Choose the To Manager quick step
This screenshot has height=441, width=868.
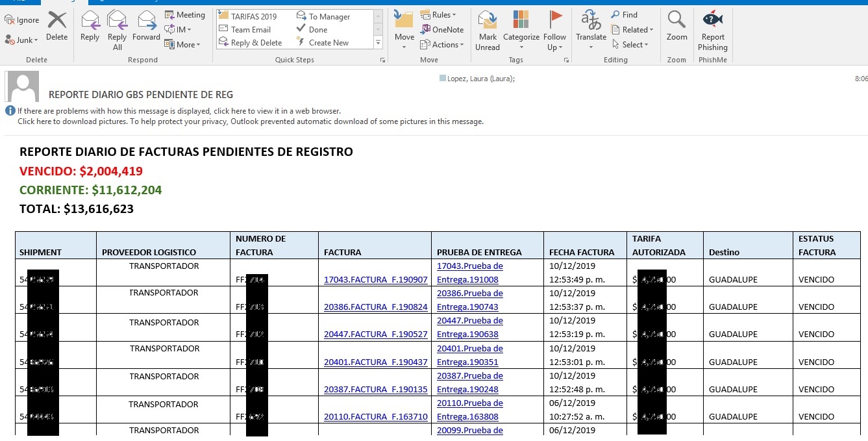pyautogui.click(x=323, y=16)
